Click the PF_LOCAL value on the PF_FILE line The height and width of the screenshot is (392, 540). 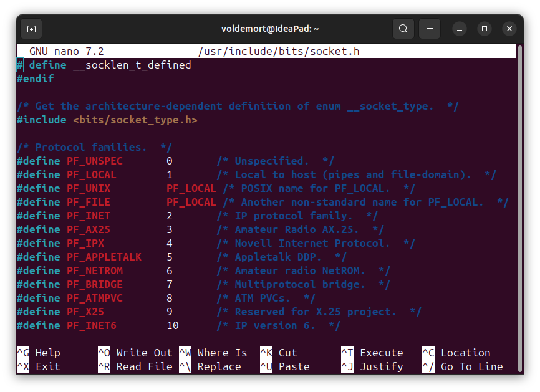tap(191, 203)
